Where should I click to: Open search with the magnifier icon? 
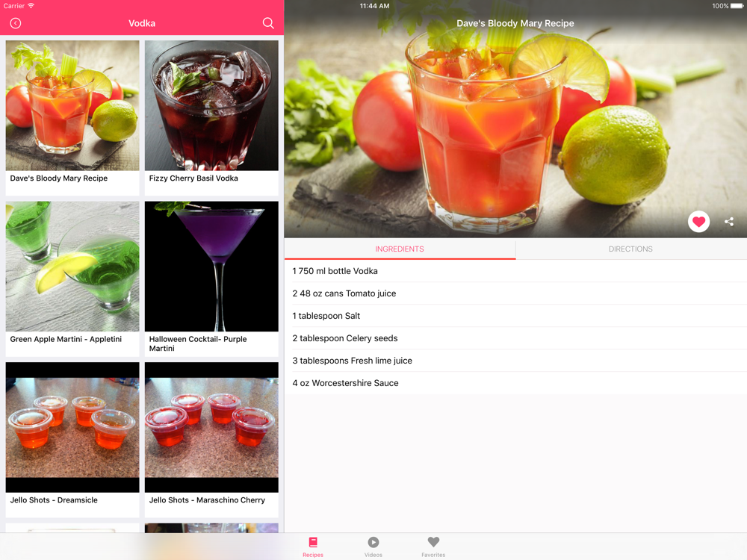click(268, 23)
